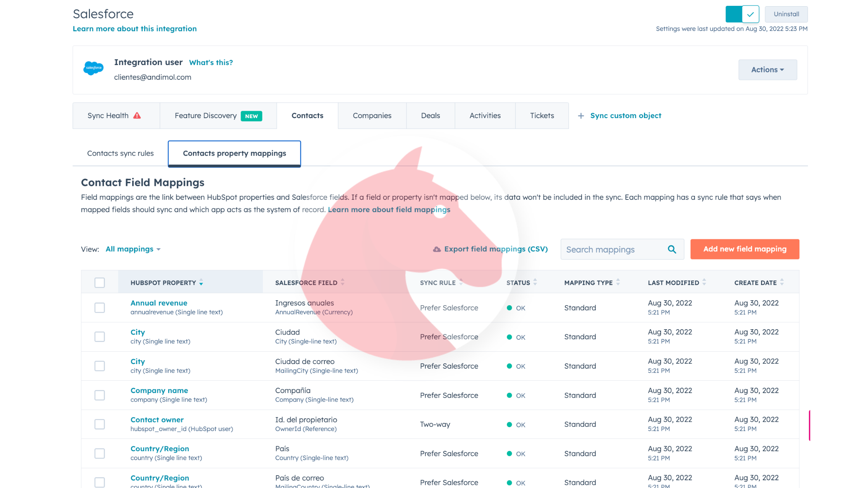Viewport: 868px width, 488px height.
Task: Click the NEW badge on Feature Discovery
Action: 251,116
